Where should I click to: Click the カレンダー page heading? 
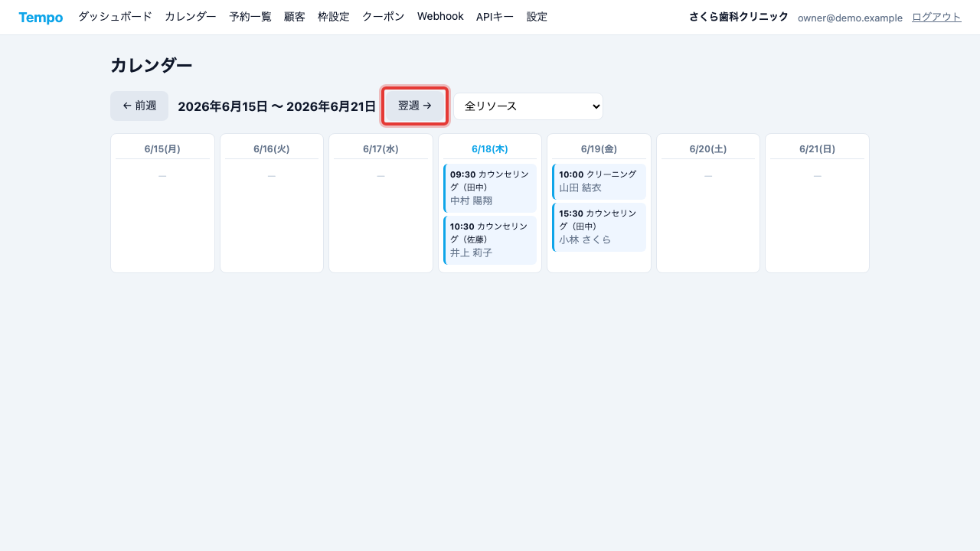pos(152,65)
